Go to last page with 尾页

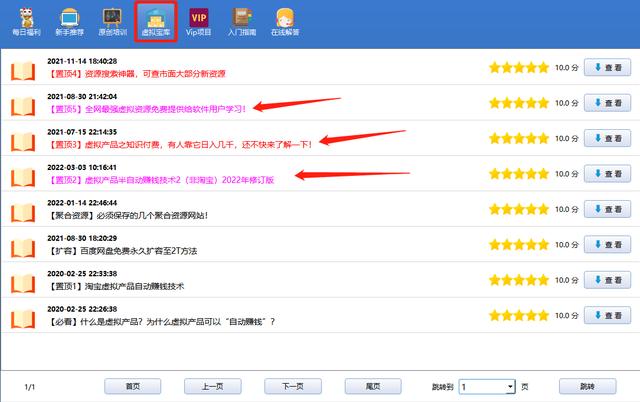click(x=373, y=386)
